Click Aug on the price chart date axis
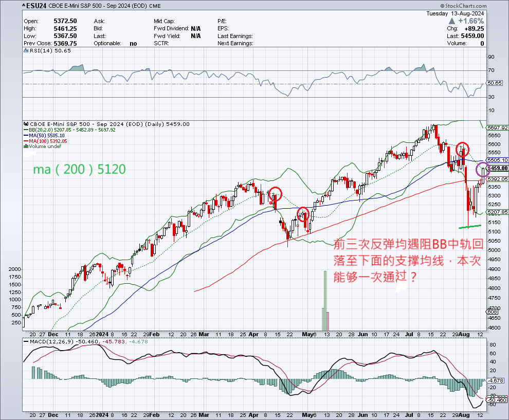 coord(465,334)
